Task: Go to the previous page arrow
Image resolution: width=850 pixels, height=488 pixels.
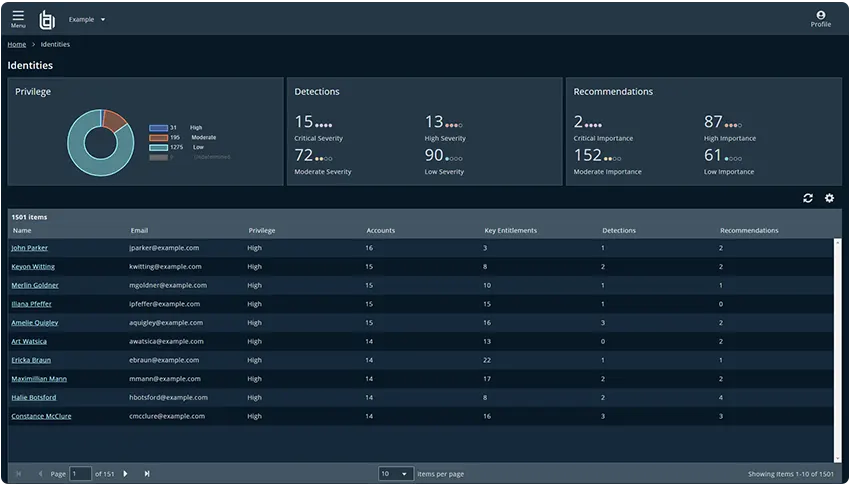Action: click(40, 474)
